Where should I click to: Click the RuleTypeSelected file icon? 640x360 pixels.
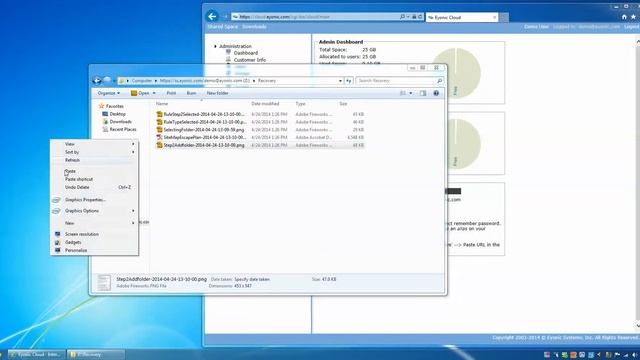click(160, 122)
